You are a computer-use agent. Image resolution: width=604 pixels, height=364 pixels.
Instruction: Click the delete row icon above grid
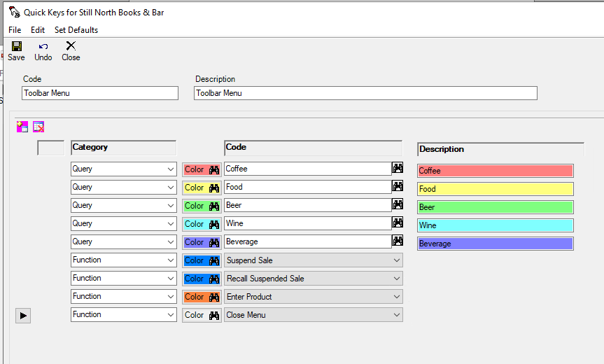38,127
